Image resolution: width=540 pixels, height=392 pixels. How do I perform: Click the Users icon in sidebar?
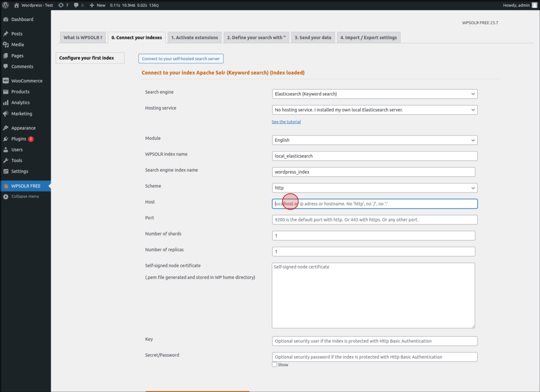[5, 149]
